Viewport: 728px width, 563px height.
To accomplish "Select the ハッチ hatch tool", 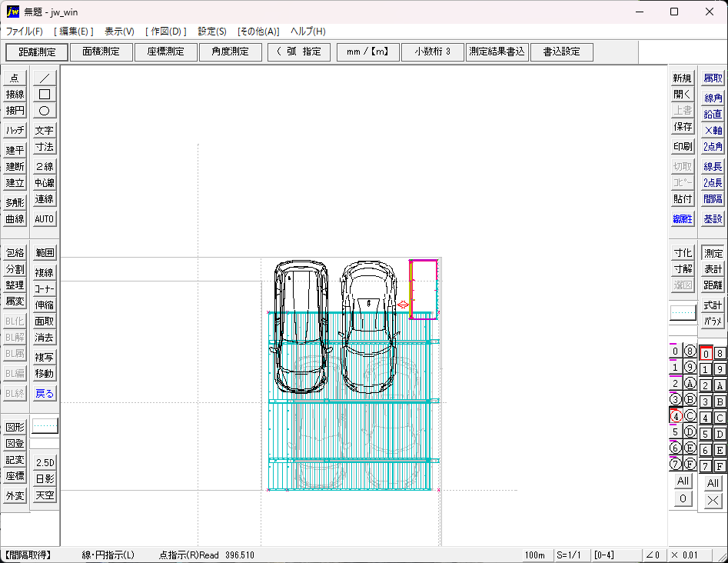I will pyautogui.click(x=15, y=131).
